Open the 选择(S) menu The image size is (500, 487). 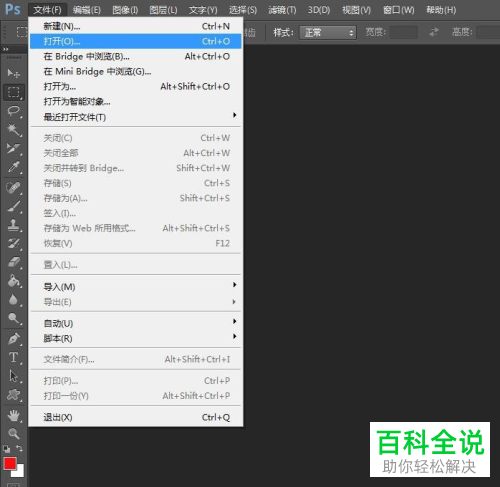point(243,10)
